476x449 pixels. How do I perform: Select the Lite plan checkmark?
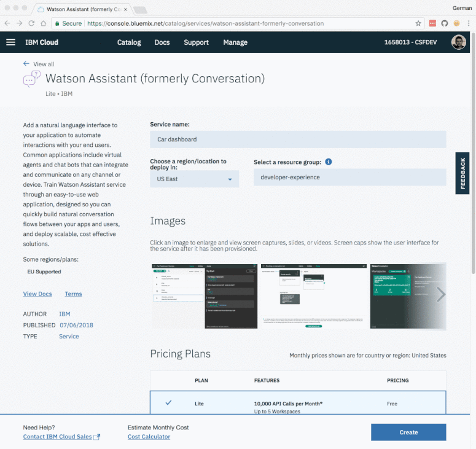[168, 403]
